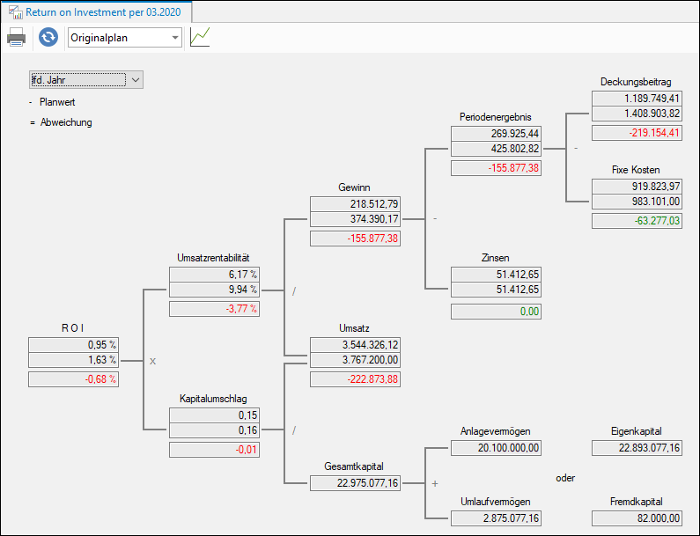The width and height of the screenshot is (700, 536).
Task: Click Anlagevermögen value 20.100.000,00
Action: [496, 448]
